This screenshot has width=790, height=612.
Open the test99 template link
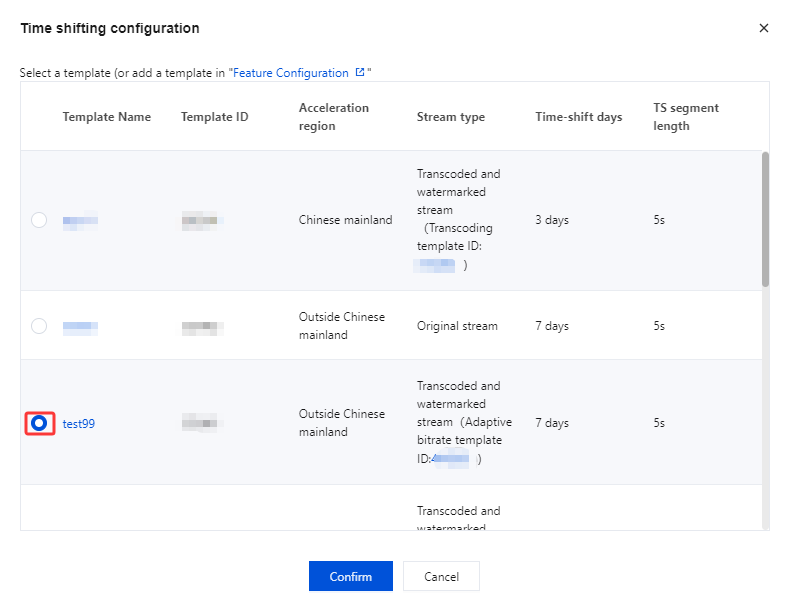(79, 423)
